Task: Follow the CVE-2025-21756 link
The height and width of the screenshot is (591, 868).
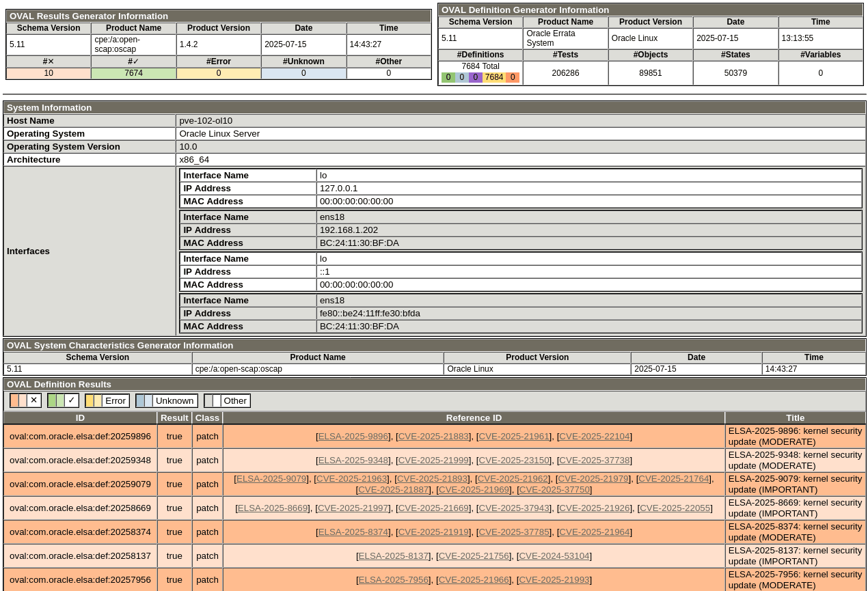Action: pyautogui.click(x=474, y=556)
